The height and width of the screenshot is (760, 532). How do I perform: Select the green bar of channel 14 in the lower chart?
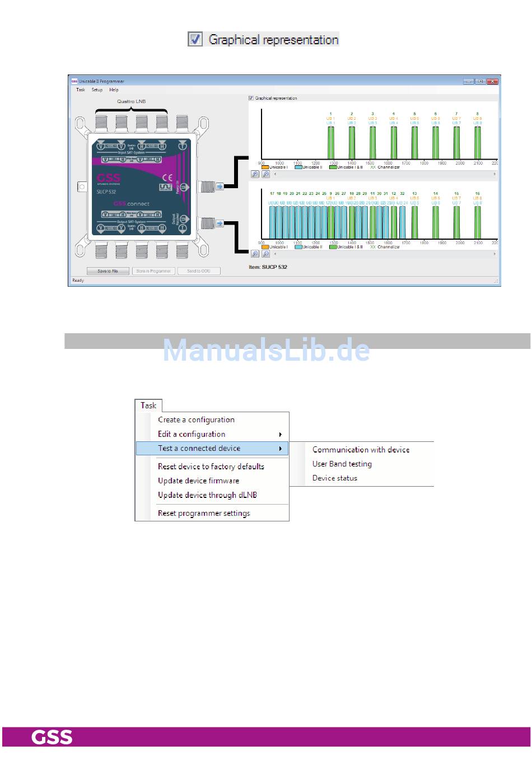(435, 222)
